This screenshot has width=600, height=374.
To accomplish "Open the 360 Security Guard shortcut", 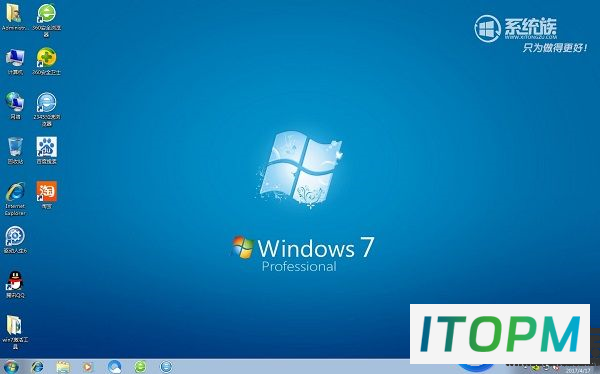I will point(46,61).
